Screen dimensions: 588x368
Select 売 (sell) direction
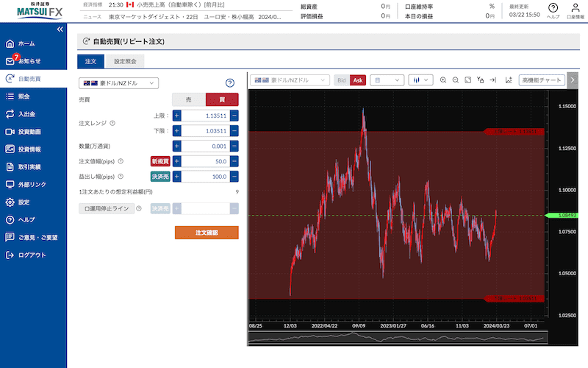189,99
